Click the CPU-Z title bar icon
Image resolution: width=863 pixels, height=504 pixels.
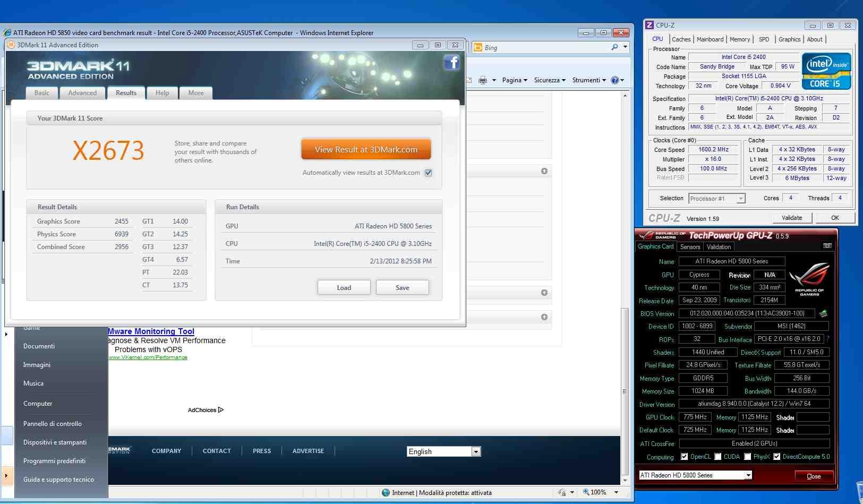point(649,25)
